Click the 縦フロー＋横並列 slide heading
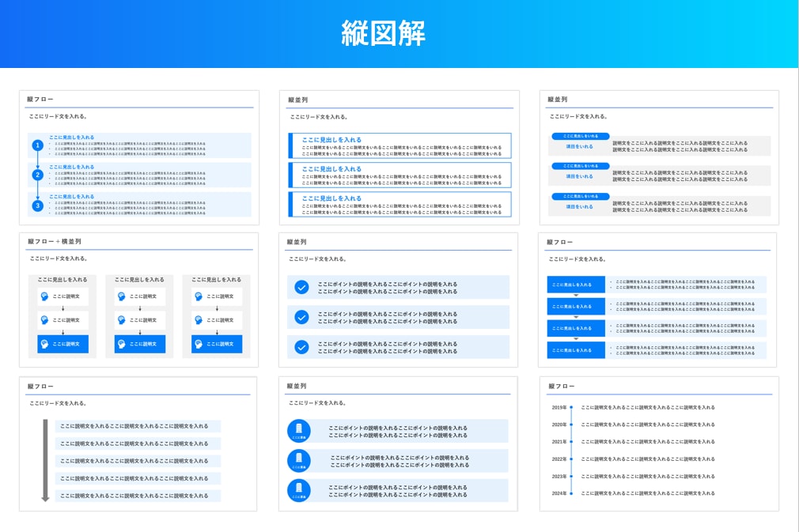Viewport: 799px width, 532px height. (x=55, y=241)
